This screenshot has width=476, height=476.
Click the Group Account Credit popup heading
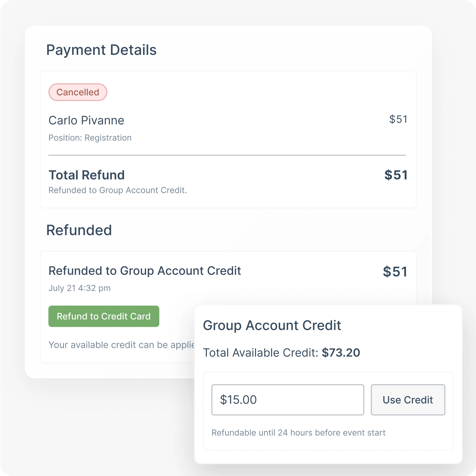coord(272,326)
